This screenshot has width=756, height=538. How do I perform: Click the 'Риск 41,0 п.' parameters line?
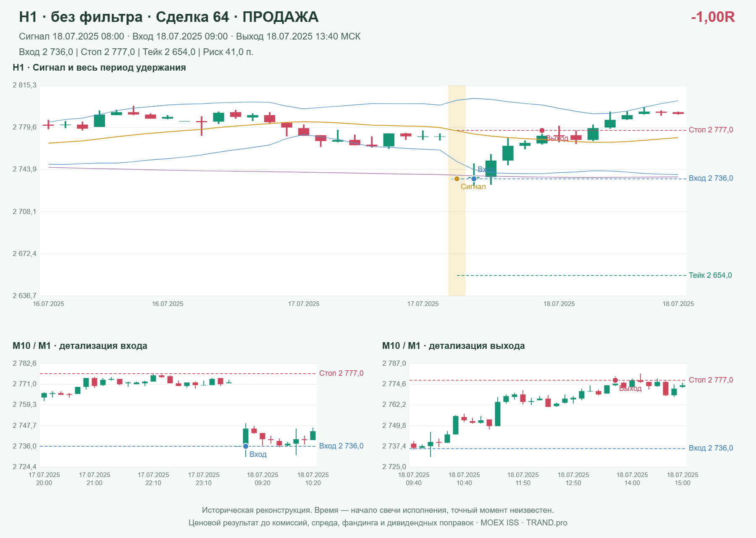(x=136, y=52)
